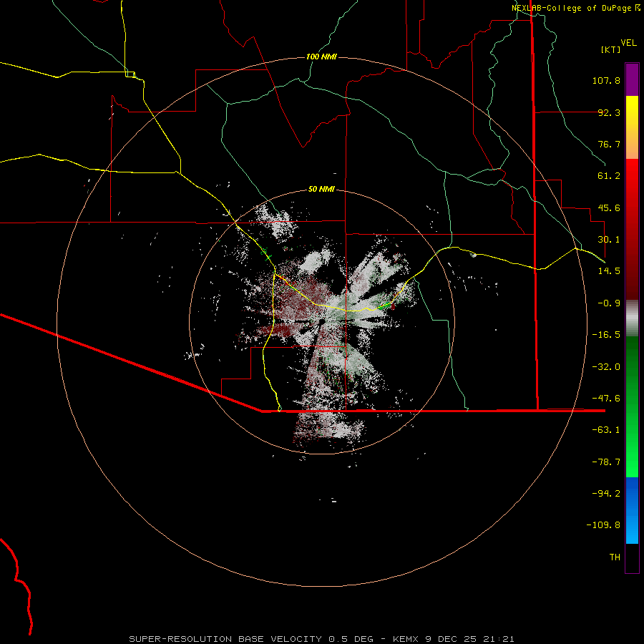
Task: Click the 100 NMI range ring label
Action: 321,57
